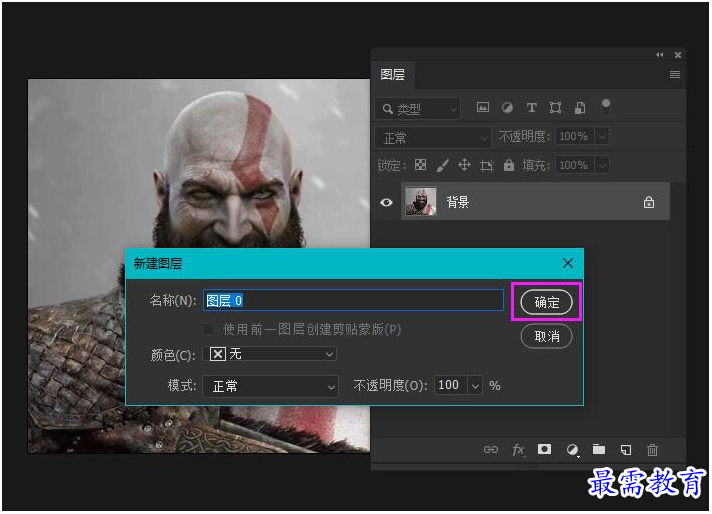Click the shape layer filter icon
This screenshot has height=514, width=712.
pos(555,108)
